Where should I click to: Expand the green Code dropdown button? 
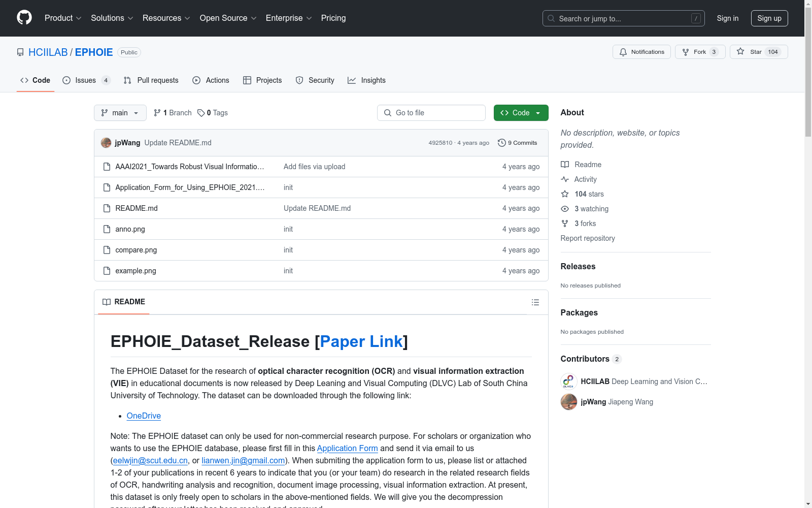(x=521, y=113)
